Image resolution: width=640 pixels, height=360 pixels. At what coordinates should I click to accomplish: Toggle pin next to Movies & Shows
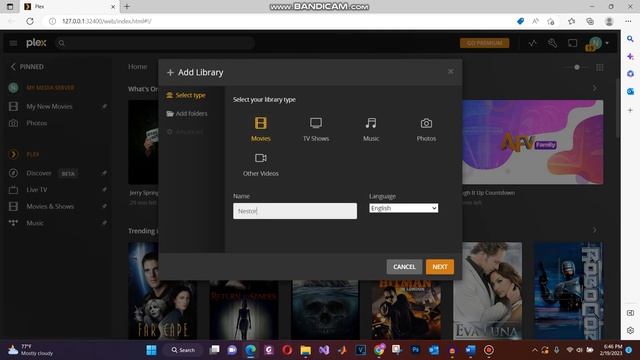pyautogui.click(x=104, y=206)
